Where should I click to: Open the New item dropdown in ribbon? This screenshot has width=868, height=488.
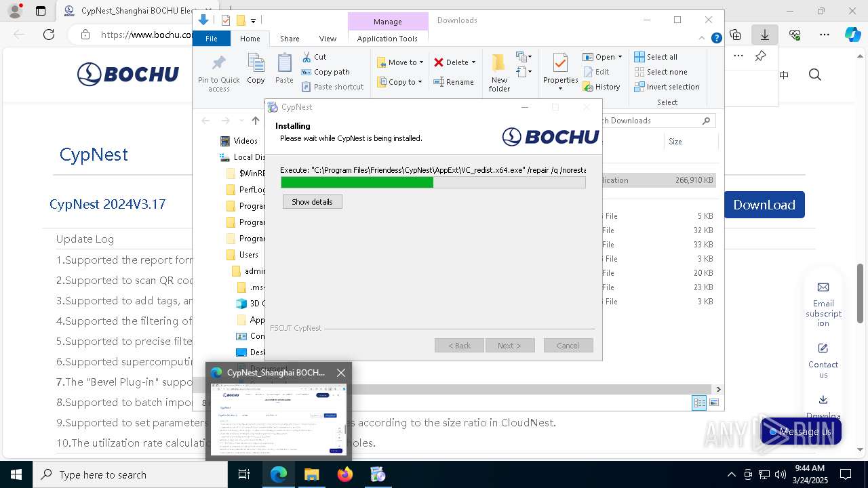[x=524, y=57]
